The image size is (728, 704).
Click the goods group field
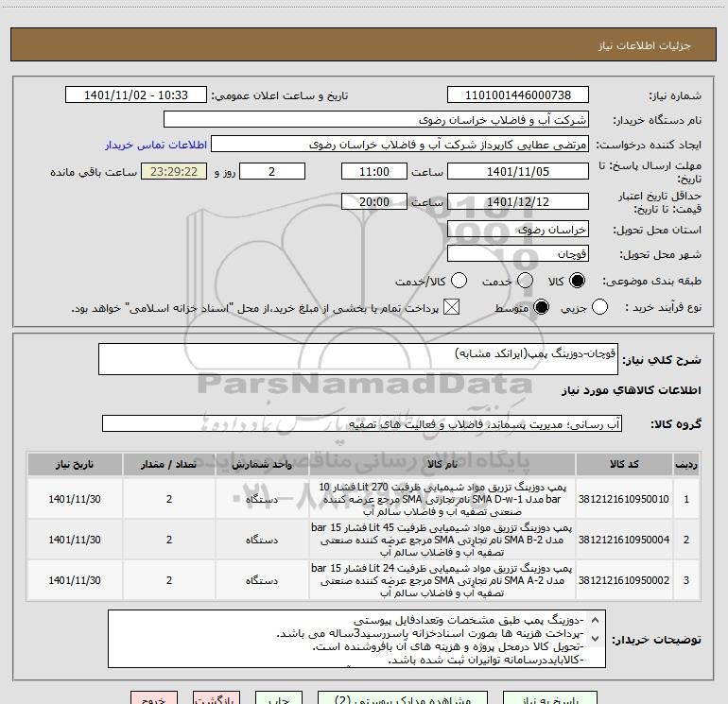362,423
